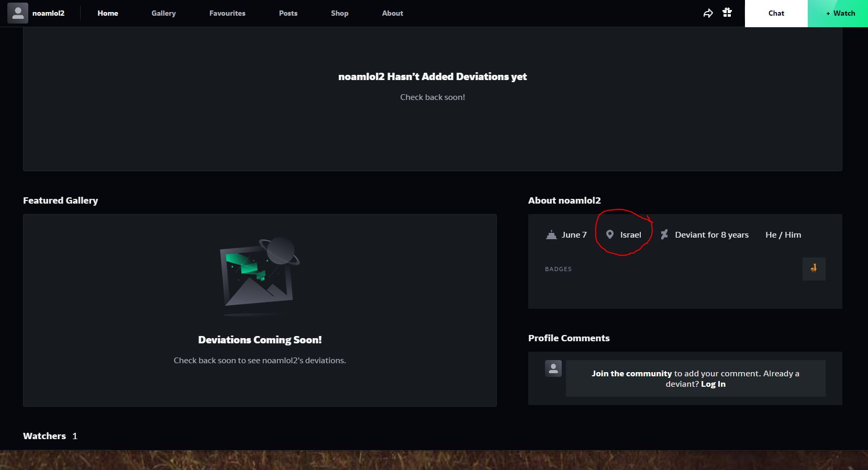Click the BADGES label
The height and width of the screenshot is (470, 868).
click(558, 269)
